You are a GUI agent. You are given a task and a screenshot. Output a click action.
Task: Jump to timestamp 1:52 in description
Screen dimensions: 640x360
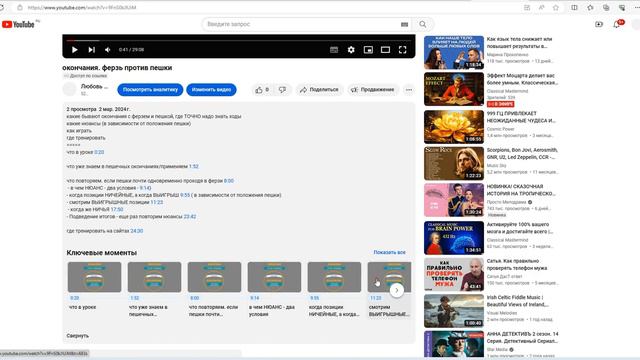coord(194,167)
